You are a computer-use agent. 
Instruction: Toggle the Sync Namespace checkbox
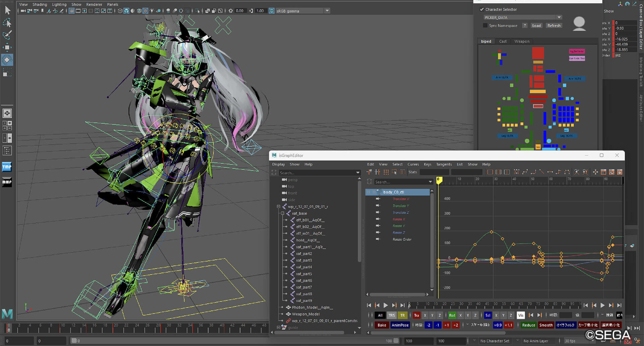[485, 26]
